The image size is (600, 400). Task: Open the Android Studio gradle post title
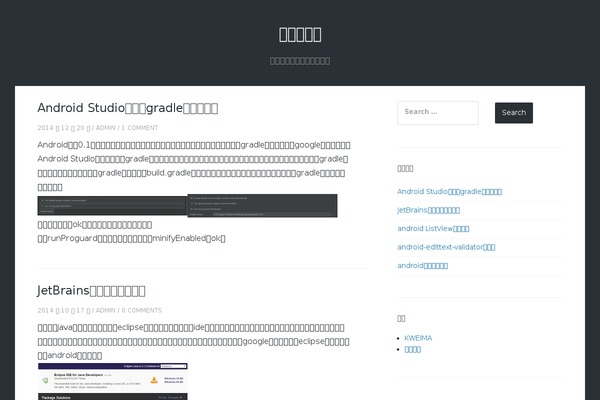coord(128,108)
